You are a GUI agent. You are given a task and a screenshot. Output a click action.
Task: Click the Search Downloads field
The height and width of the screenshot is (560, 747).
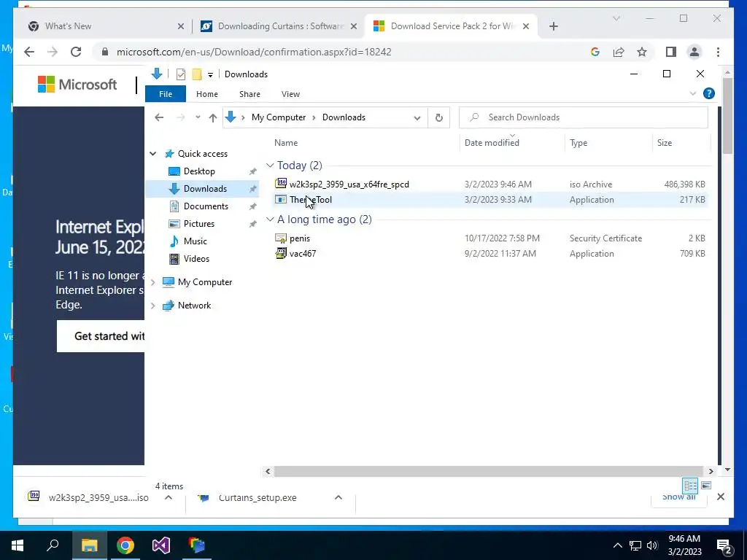pyautogui.click(x=583, y=117)
